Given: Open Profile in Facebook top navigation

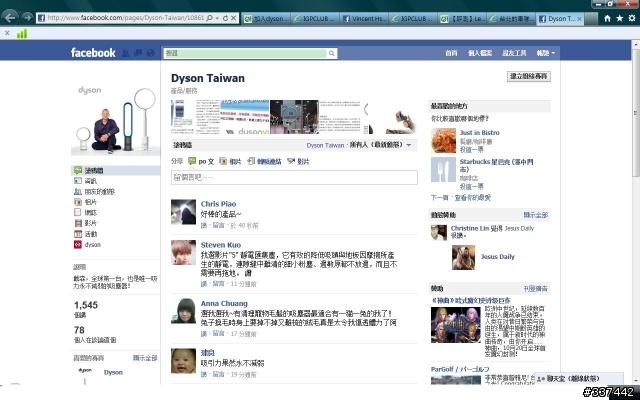Looking at the screenshot, I should (480, 53).
